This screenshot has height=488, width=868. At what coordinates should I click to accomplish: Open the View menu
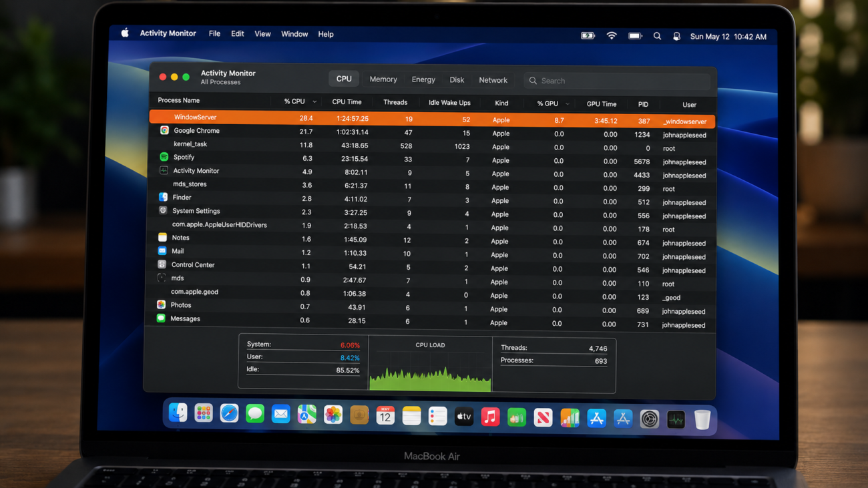pyautogui.click(x=262, y=34)
